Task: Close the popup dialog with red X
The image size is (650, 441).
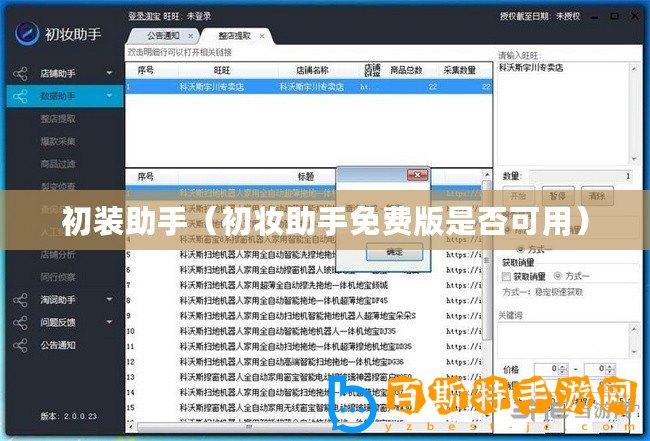Action: point(417,175)
